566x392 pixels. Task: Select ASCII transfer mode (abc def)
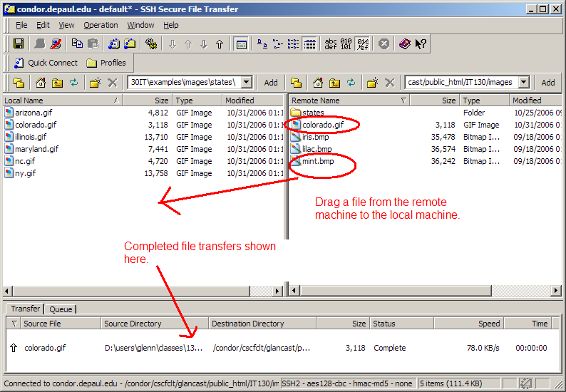[x=331, y=43]
